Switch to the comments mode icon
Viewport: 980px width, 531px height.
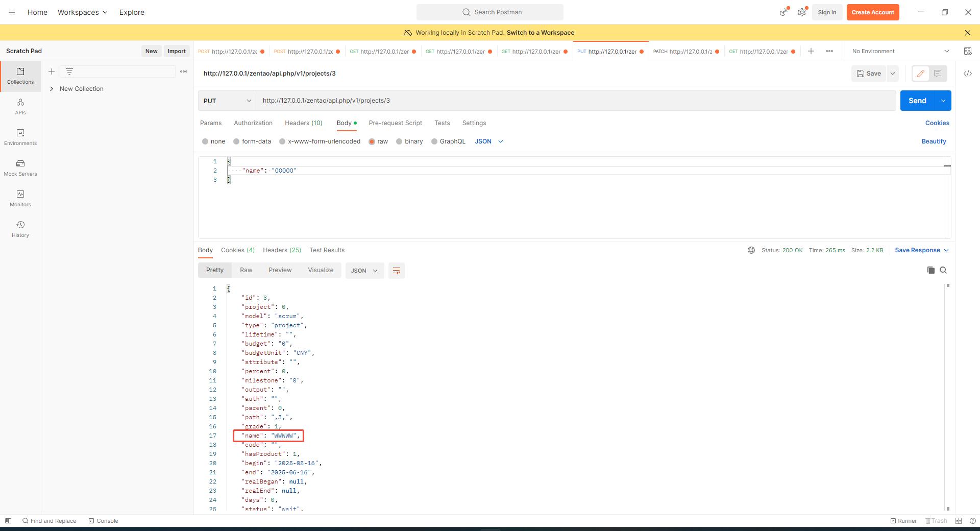(x=938, y=74)
